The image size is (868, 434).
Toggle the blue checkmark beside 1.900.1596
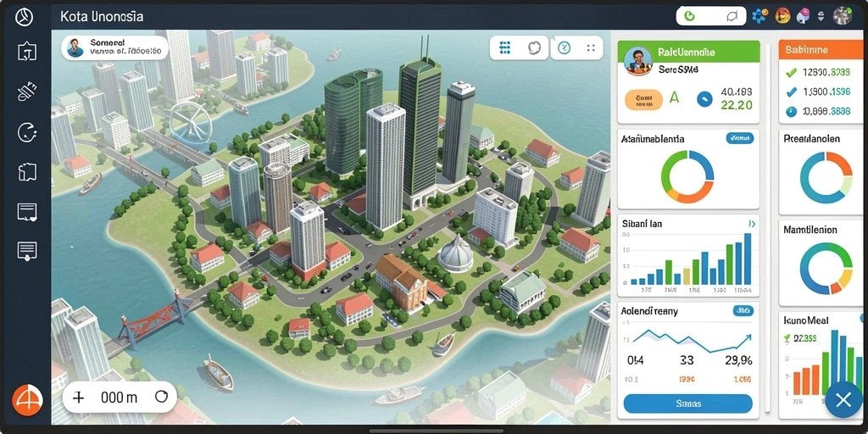[x=791, y=92]
